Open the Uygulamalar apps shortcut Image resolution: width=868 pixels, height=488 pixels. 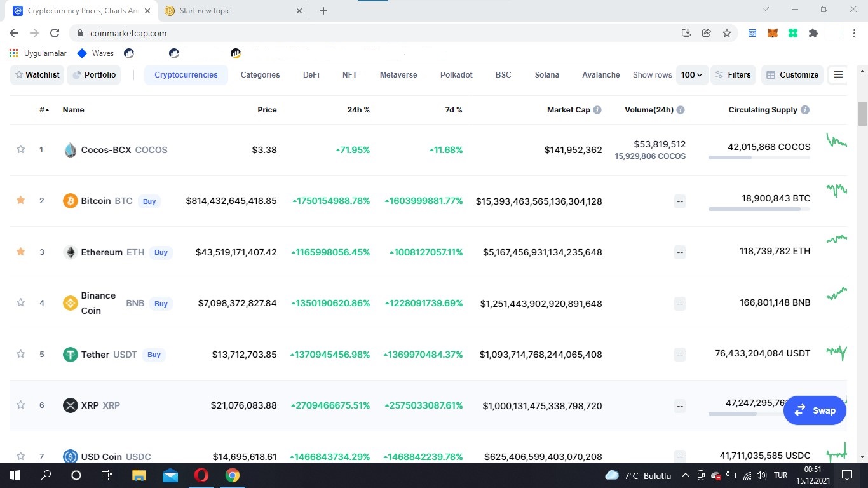[x=38, y=53]
